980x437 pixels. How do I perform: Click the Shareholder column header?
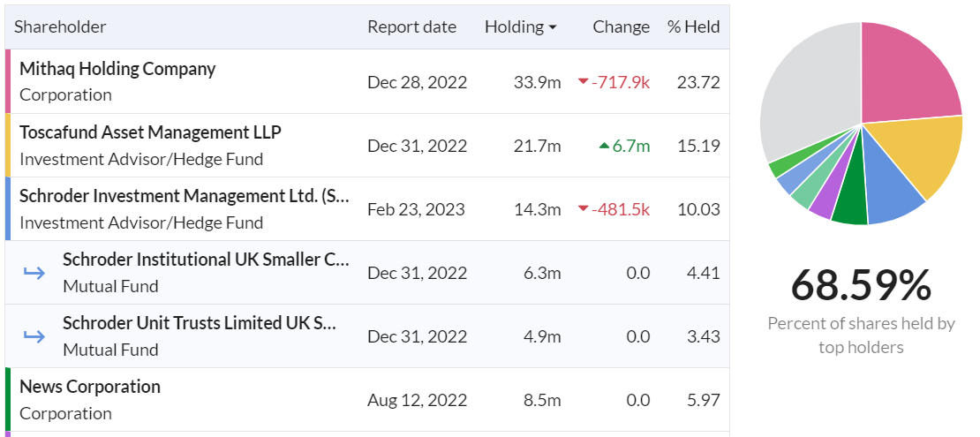(x=60, y=26)
